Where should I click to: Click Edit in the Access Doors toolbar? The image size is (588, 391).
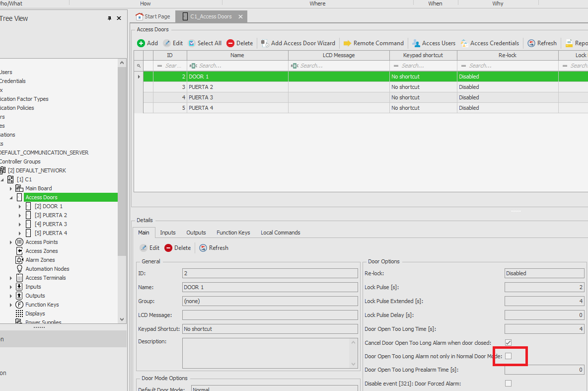click(173, 43)
